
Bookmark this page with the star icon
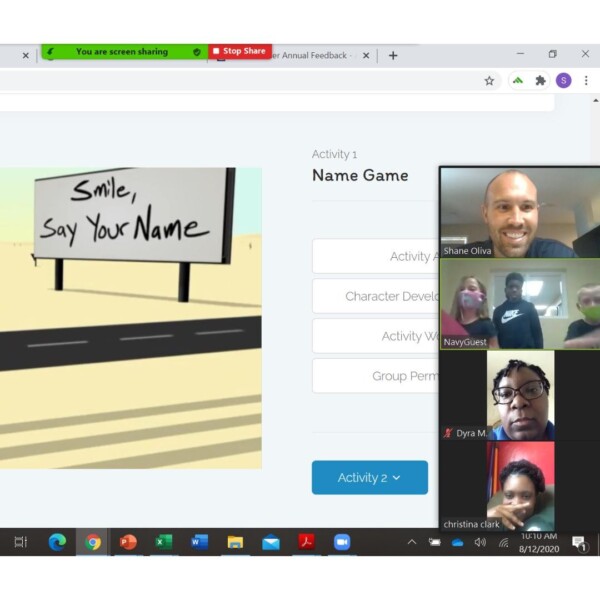(x=489, y=81)
